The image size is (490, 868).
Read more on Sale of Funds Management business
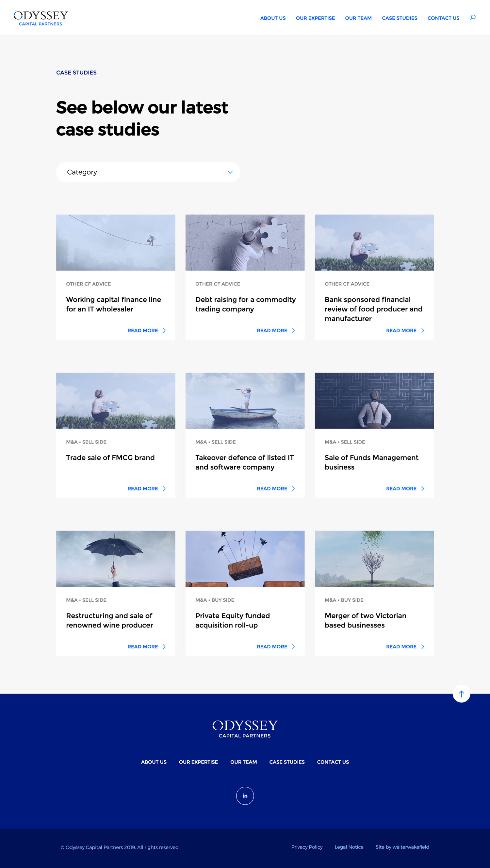click(x=401, y=488)
